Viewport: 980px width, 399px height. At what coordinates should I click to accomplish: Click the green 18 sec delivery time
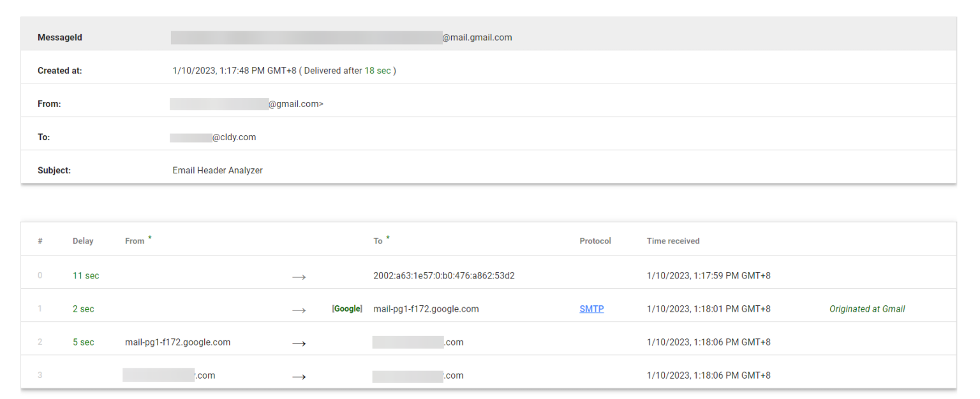click(x=378, y=70)
